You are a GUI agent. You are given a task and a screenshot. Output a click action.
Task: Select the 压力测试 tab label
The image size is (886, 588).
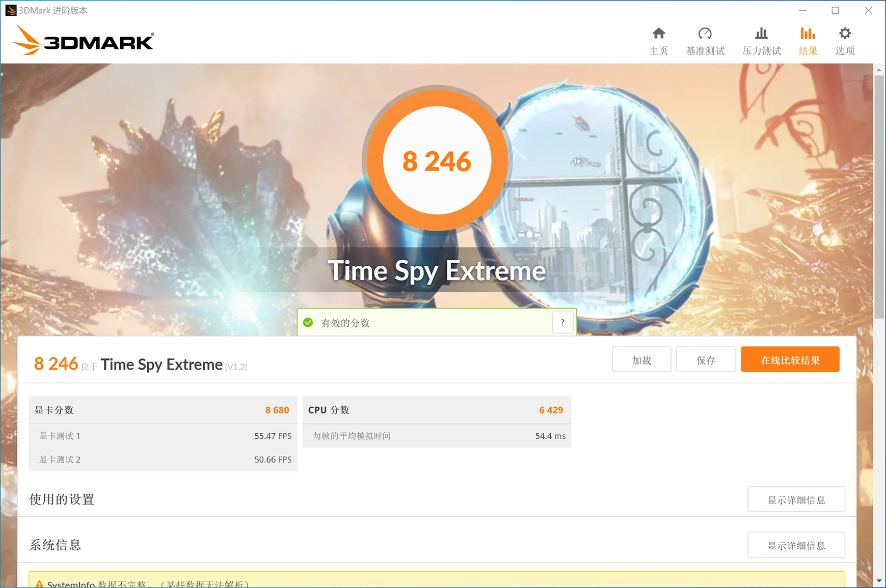tap(762, 51)
